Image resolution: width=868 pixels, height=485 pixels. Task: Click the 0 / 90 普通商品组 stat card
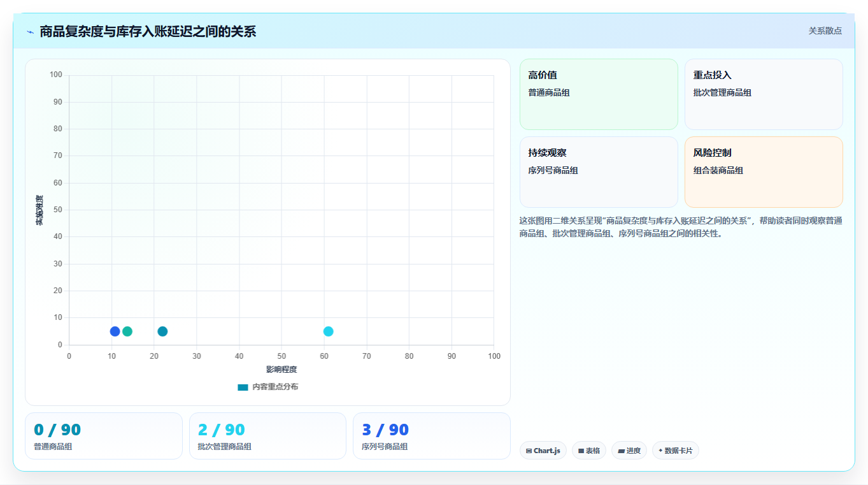point(104,436)
